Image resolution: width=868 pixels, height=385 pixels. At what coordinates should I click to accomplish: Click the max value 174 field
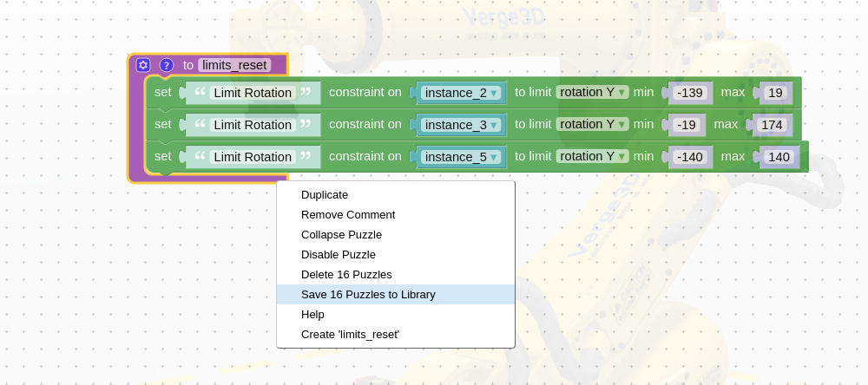click(x=771, y=125)
